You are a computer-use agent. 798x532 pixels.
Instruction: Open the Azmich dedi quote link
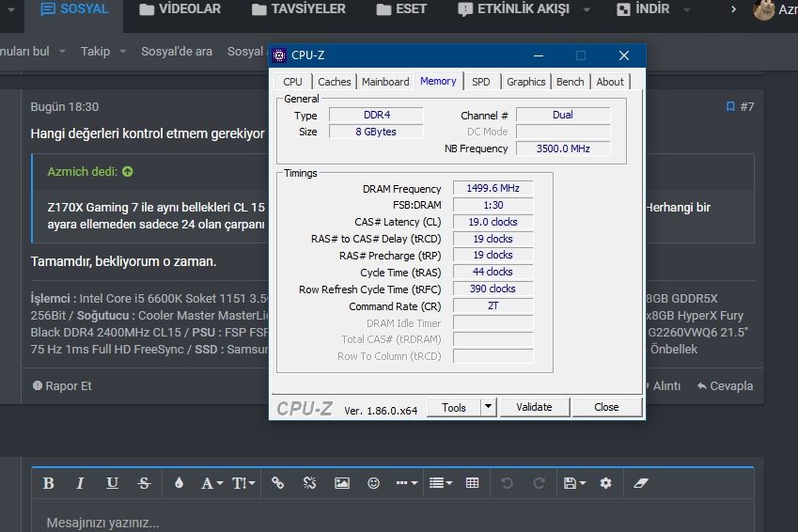pos(83,172)
